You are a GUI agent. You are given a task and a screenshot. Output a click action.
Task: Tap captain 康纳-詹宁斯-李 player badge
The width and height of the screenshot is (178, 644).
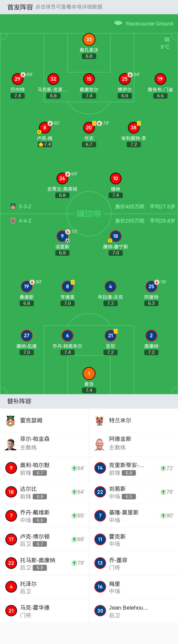tap(115, 236)
